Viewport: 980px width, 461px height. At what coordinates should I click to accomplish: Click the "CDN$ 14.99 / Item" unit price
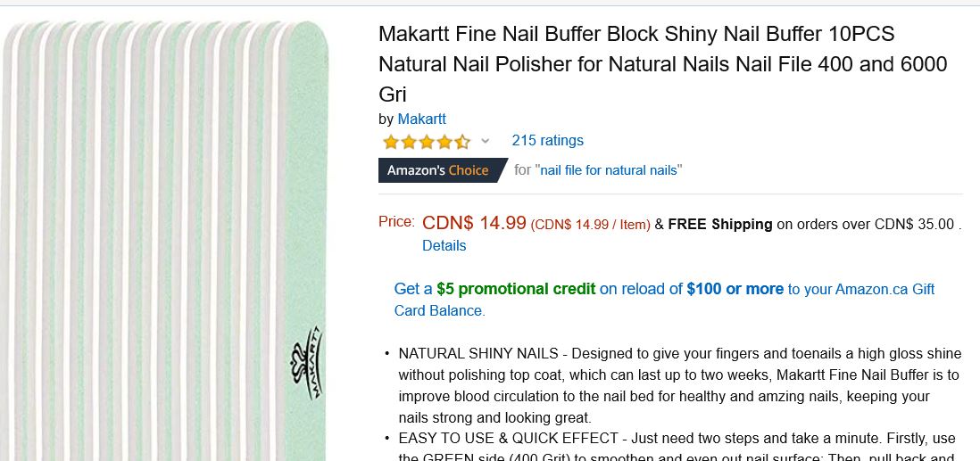[x=590, y=225]
